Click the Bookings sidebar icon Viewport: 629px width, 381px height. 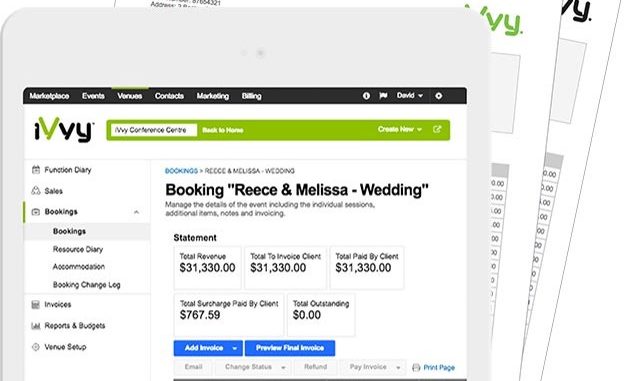(x=36, y=212)
